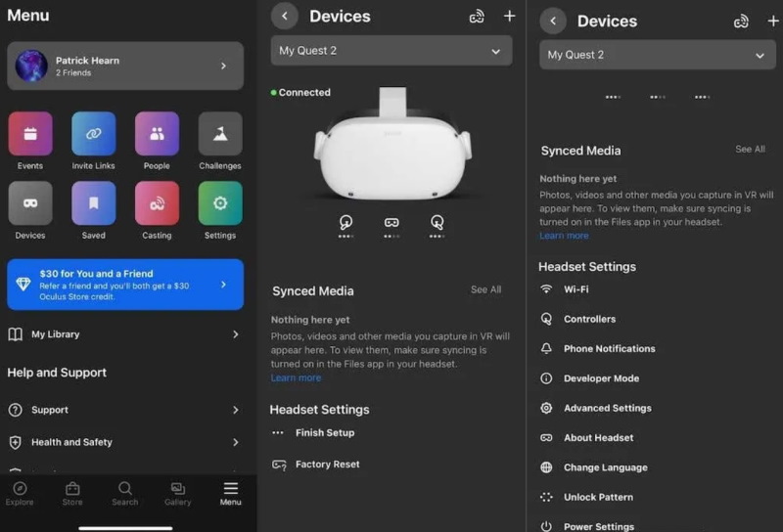Open the Events icon tile
The image size is (783, 532).
(30, 134)
